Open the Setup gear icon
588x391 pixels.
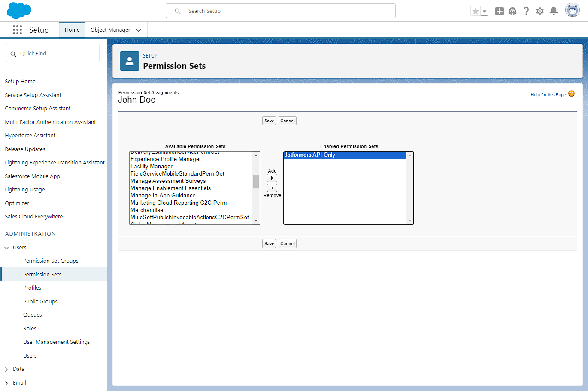(540, 11)
